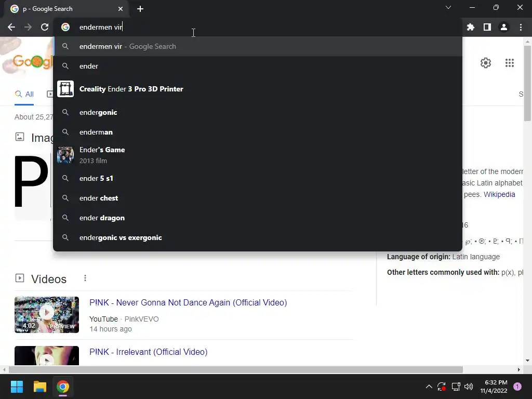Click the Chrome taskbar icon
This screenshot has height=399, width=532.
(63, 387)
